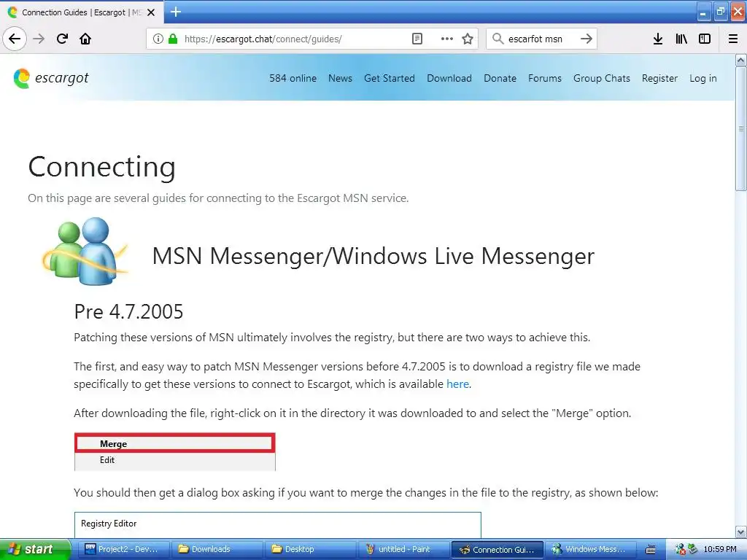Click the search magnifier icon
The height and width of the screenshot is (560, 747).
(x=498, y=39)
